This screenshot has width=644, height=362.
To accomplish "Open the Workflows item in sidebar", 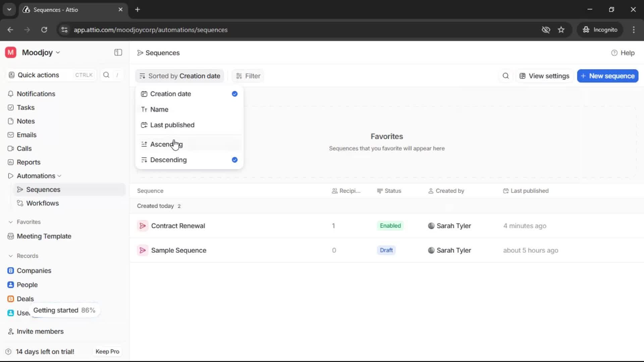I will [42, 203].
